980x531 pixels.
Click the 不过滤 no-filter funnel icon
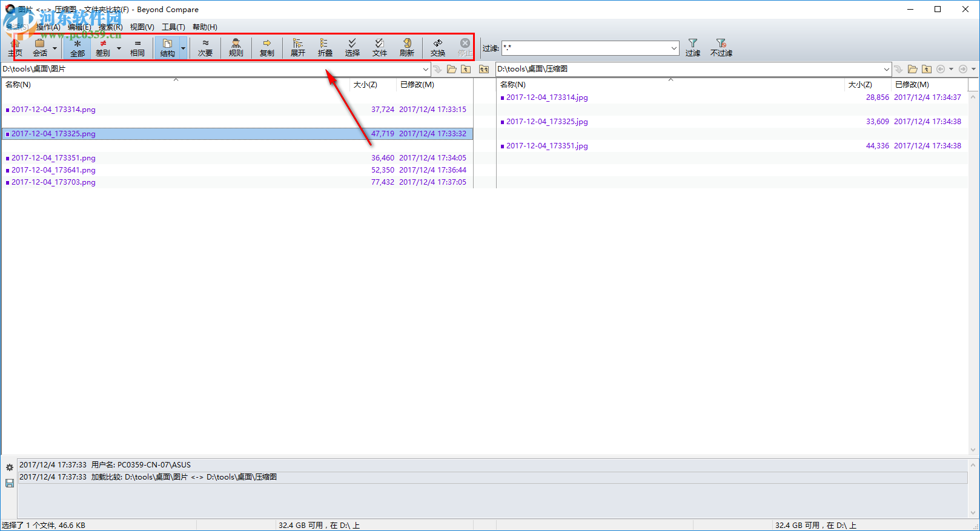(x=721, y=47)
